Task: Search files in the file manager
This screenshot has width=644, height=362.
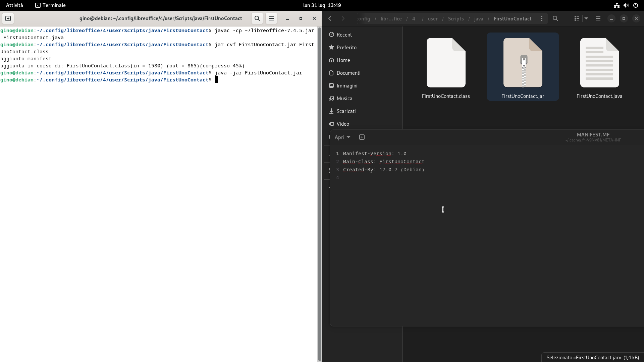Action: [555, 18]
